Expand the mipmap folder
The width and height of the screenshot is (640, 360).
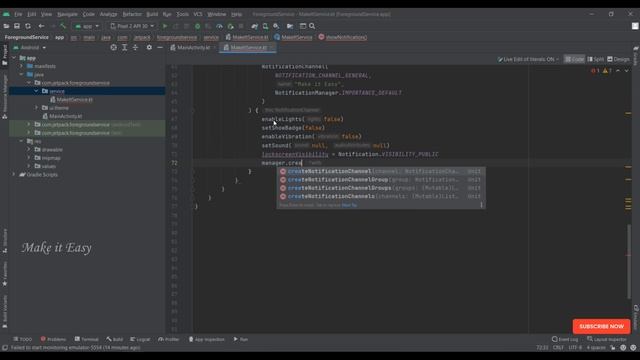(x=29, y=158)
